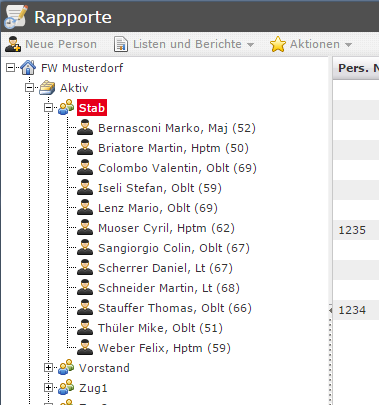This screenshot has width=379, height=405.
Task: Click the Pers. column header
Action: pyautogui.click(x=356, y=68)
